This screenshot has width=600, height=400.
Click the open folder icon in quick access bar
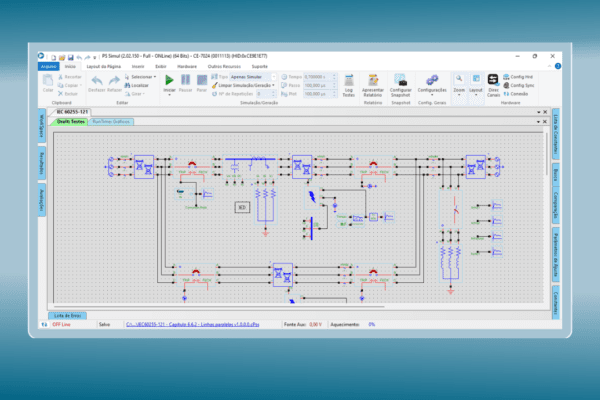62,57
